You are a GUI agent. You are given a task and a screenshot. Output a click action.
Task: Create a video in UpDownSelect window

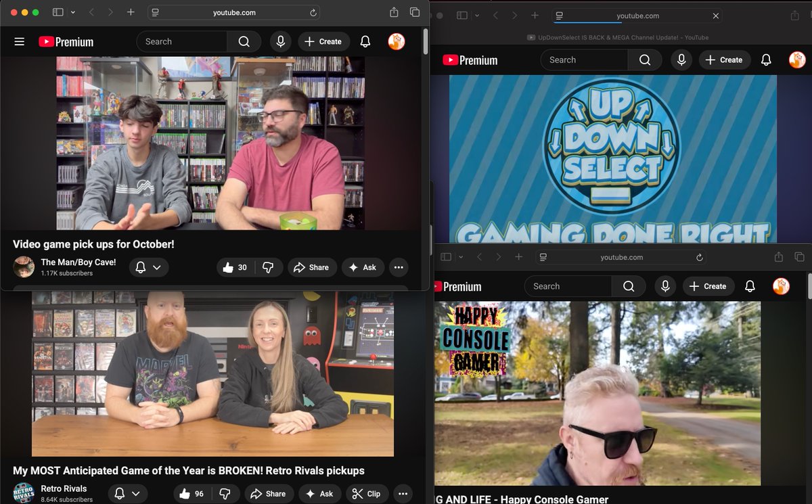[x=725, y=60]
